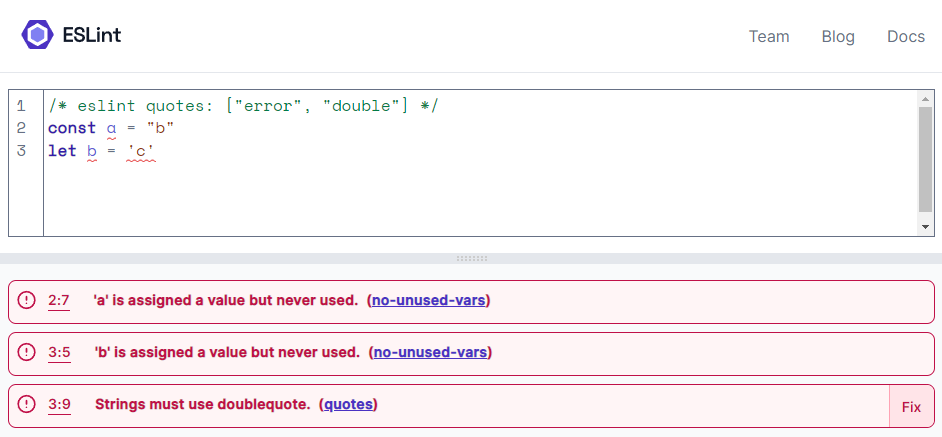Image resolution: width=942 pixels, height=437 pixels.
Task: Click line number 2 in gutter
Action: 22,128
